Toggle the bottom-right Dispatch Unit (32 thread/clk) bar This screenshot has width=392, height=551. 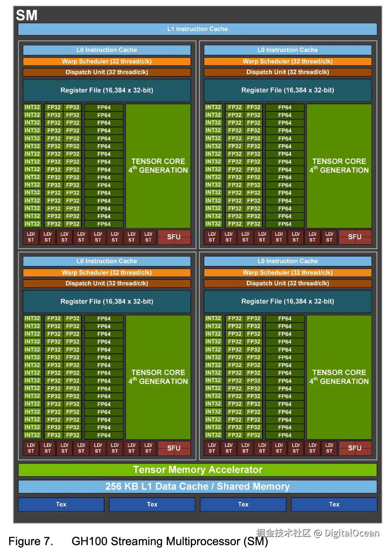[x=287, y=283]
